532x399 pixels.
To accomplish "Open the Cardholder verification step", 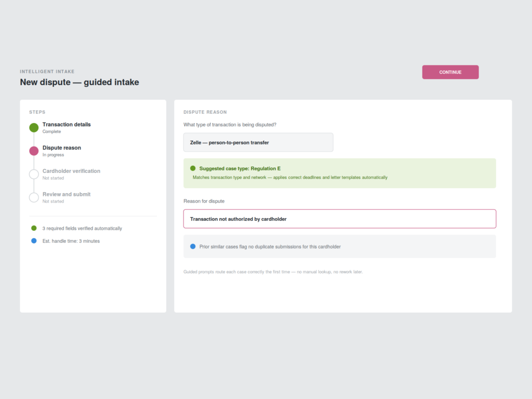I will (x=71, y=171).
